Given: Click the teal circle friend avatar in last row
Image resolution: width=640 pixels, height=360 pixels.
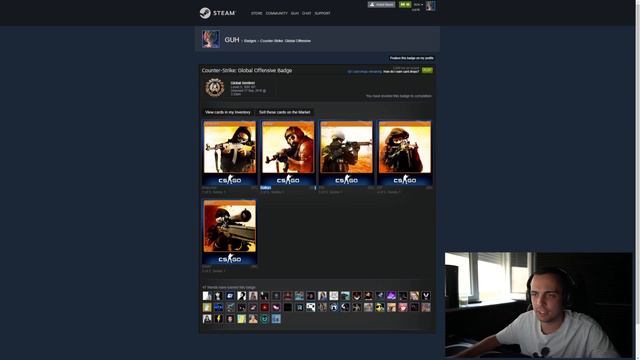Looking at the screenshot, I should click(x=264, y=318).
